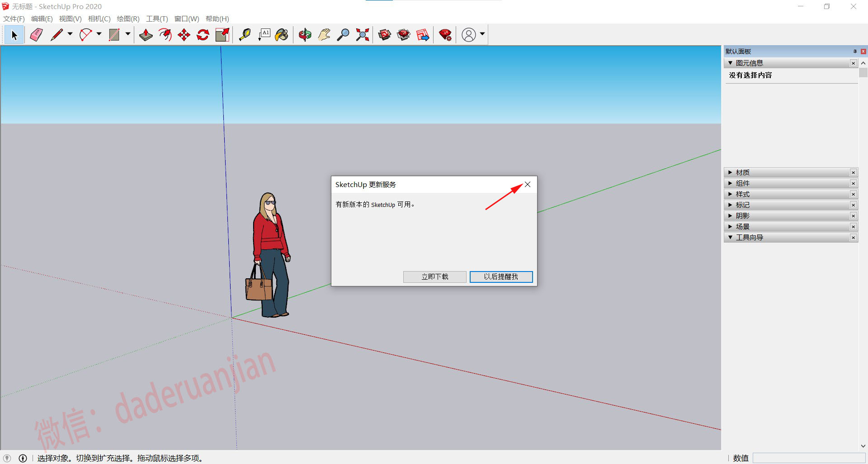Close the 材质 panel

(x=854, y=173)
